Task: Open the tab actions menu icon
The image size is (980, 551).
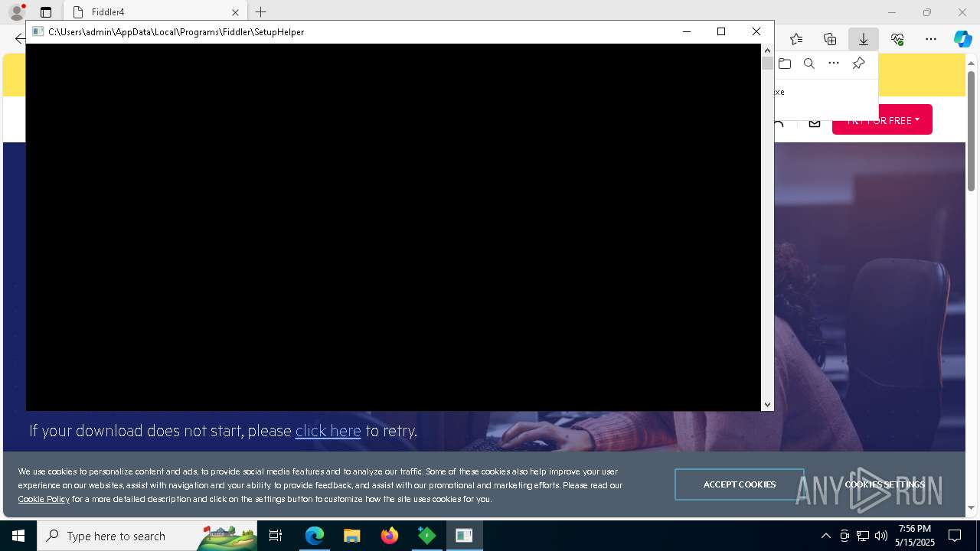Action: click(x=46, y=12)
